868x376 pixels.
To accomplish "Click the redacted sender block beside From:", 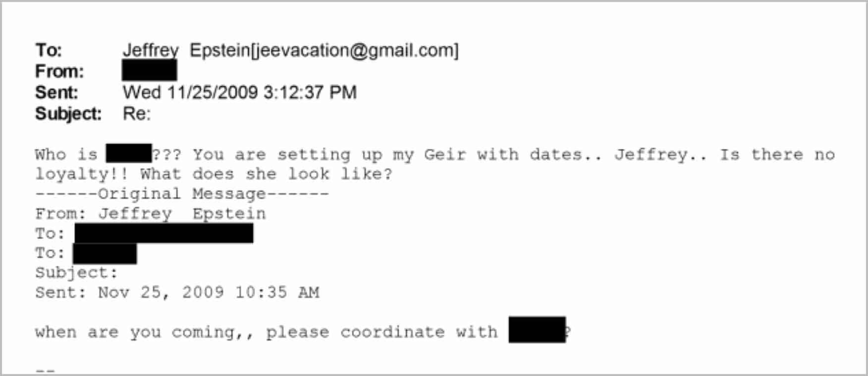I will (x=149, y=71).
